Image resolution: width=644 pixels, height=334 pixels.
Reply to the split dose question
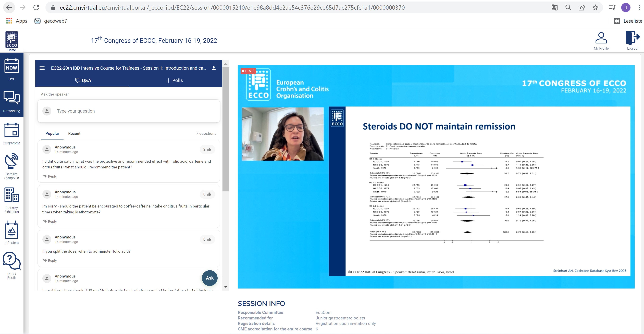[x=50, y=260]
